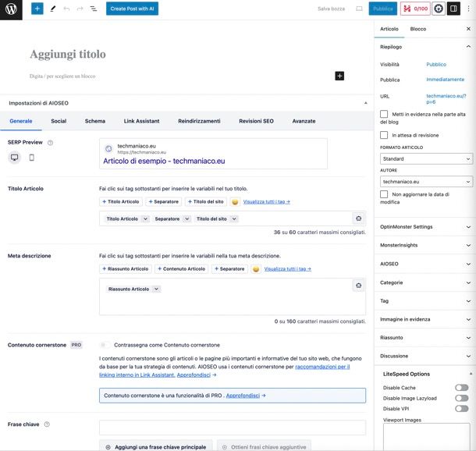Switch to the Schema tab
Image resolution: width=476 pixels, height=451 pixels.
tap(95, 121)
